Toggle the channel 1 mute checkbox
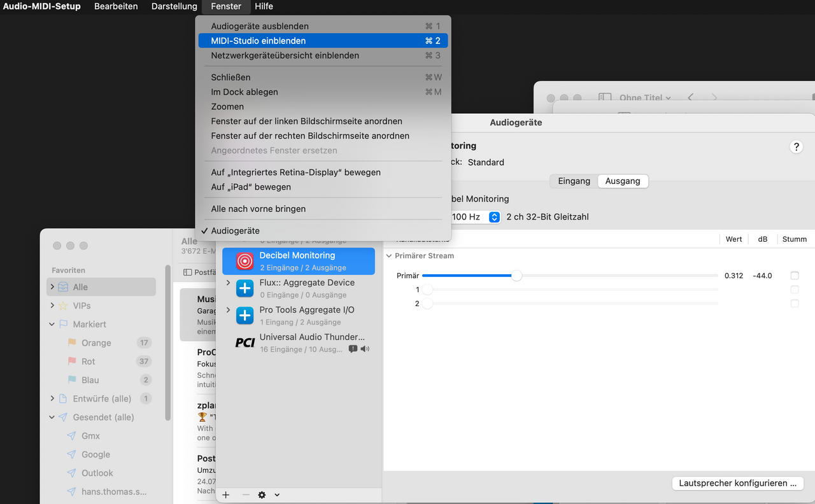The image size is (815, 504). coord(795,290)
